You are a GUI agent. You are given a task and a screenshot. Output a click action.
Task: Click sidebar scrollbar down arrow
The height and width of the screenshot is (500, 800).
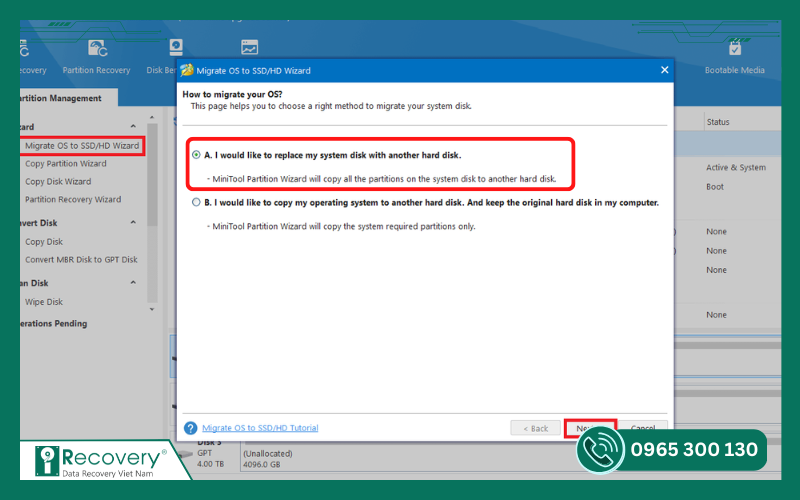tap(152, 309)
